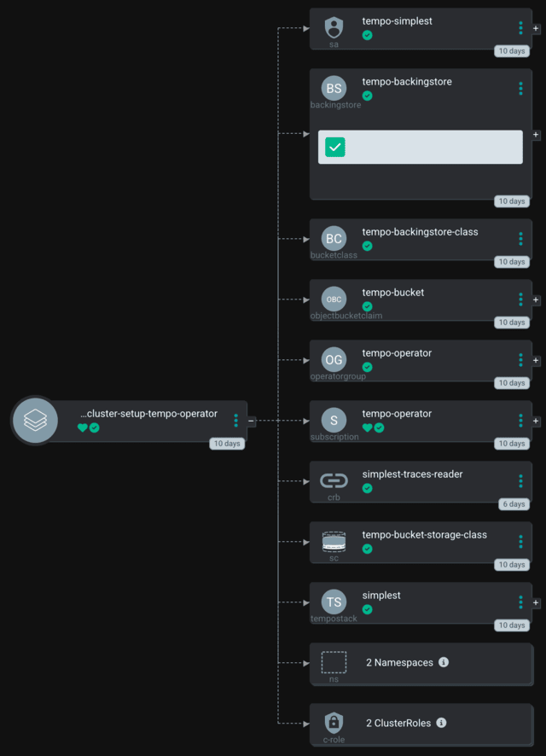Screen dimensions: 546x756
Task: Select the BS backingstore icon on tempo-backingstore
Action: point(333,88)
